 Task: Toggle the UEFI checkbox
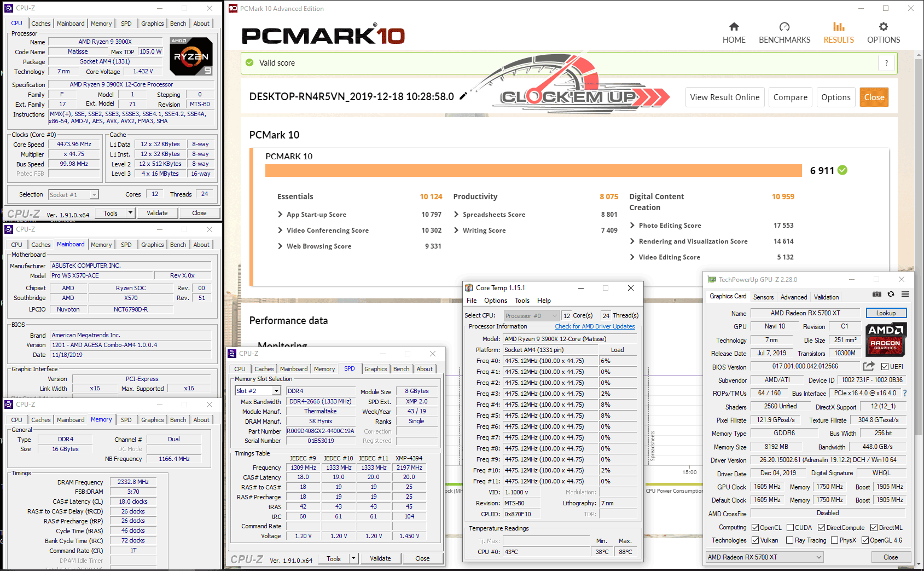click(885, 367)
